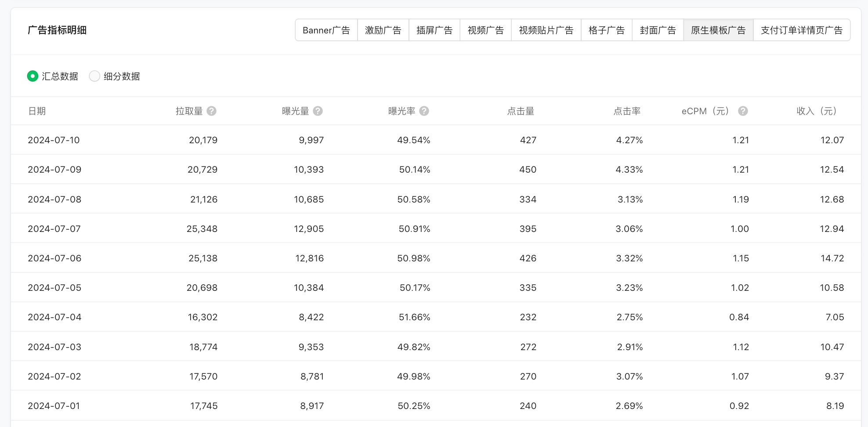Click the 日期 column header

pyautogui.click(x=37, y=111)
